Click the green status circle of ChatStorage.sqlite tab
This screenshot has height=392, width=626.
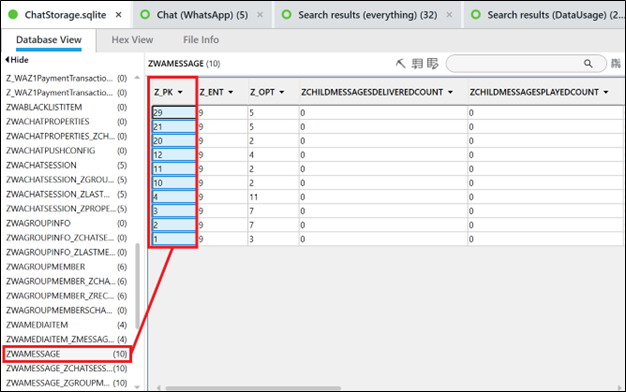(13, 15)
